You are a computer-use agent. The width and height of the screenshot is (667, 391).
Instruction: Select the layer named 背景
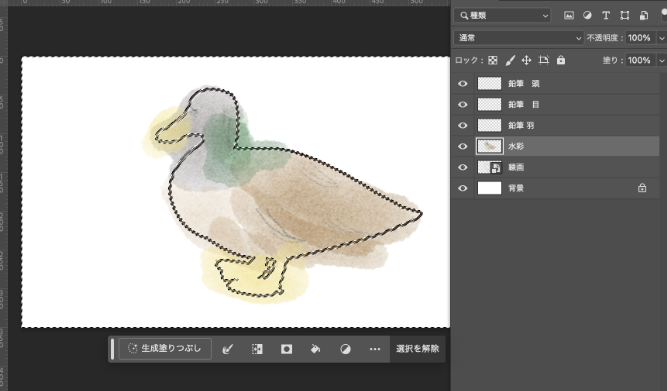click(x=516, y=188)
